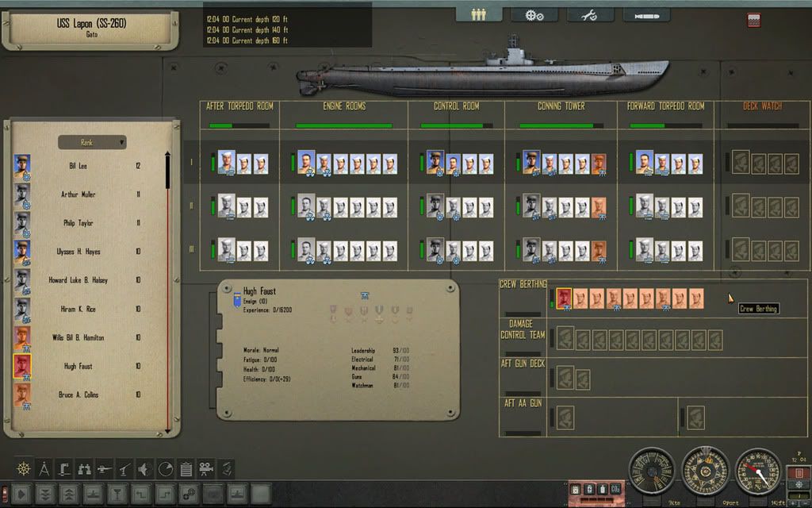Toggle the red battle stations icon
812x508 pixels.
click(754, 20)
